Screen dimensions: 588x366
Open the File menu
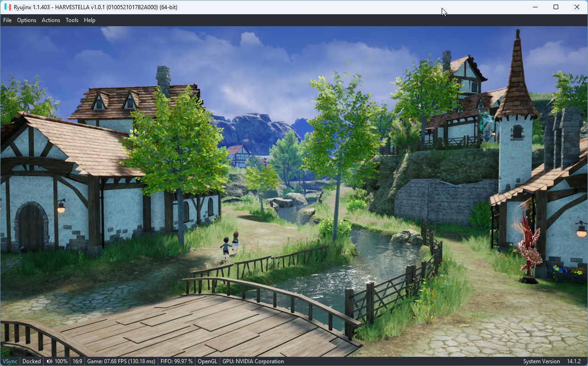pos(7,20)
